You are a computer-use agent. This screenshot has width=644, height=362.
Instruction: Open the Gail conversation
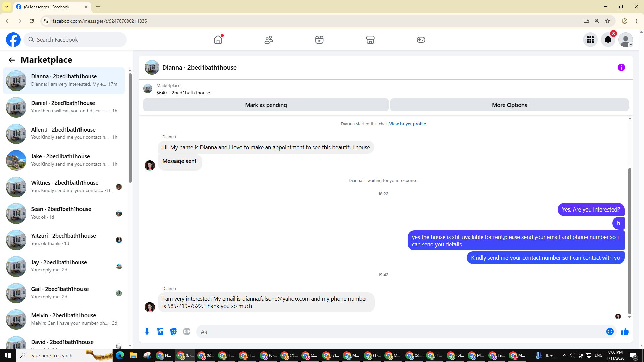pos(64,293)
